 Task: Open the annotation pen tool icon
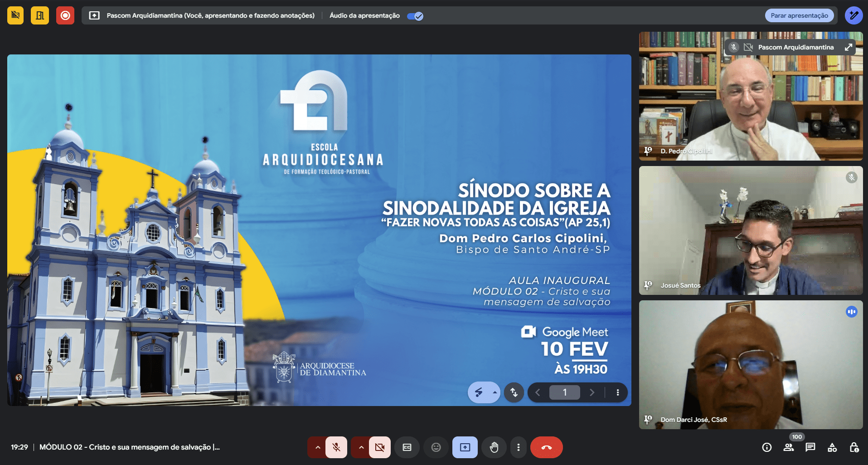[853, 15]
